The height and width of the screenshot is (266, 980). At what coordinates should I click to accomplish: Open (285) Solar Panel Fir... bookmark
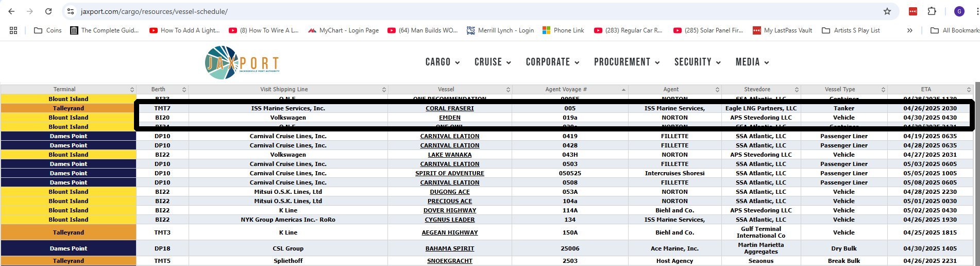pyautogui.click(x=708, y=30)
